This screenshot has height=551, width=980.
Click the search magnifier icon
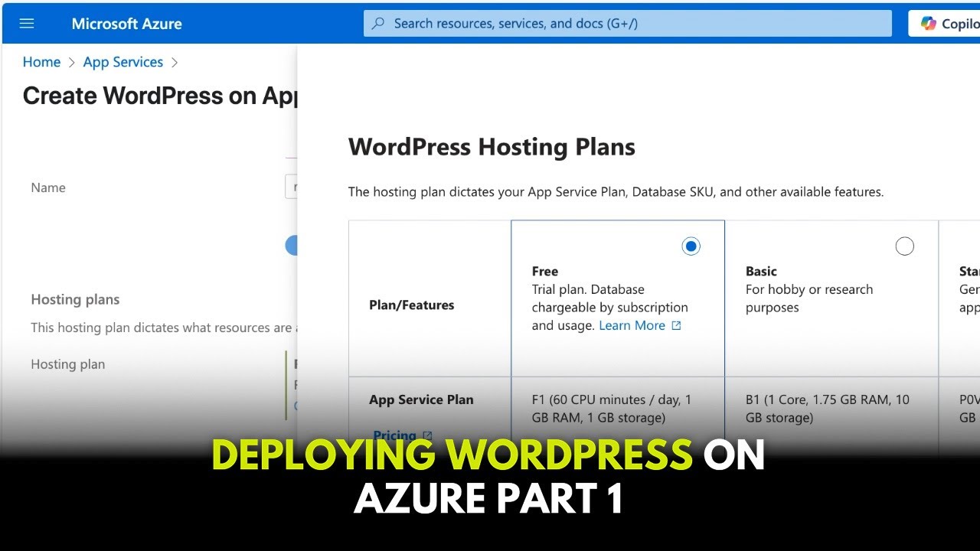378,24
